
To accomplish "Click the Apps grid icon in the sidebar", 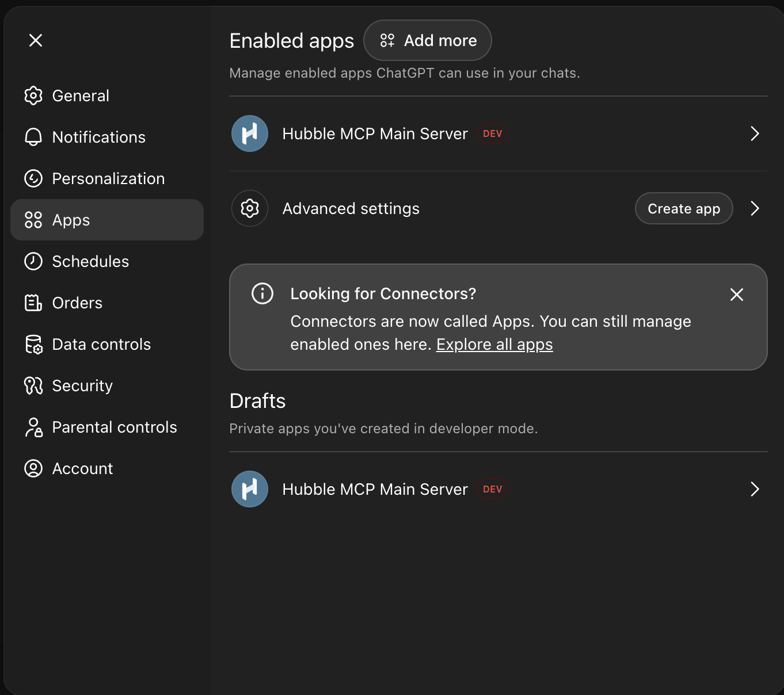I will click(33, 220).
